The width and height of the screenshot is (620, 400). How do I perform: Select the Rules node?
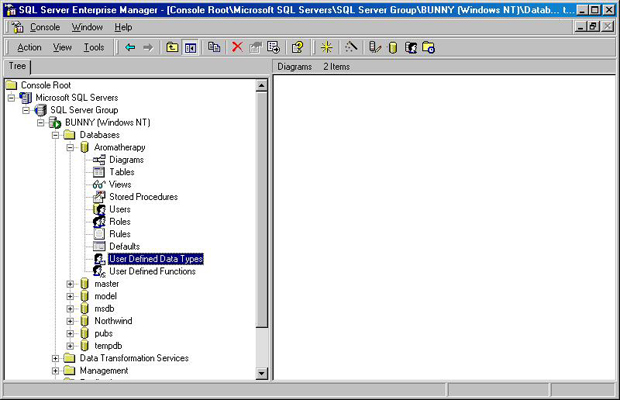click(x=120, y=234)
